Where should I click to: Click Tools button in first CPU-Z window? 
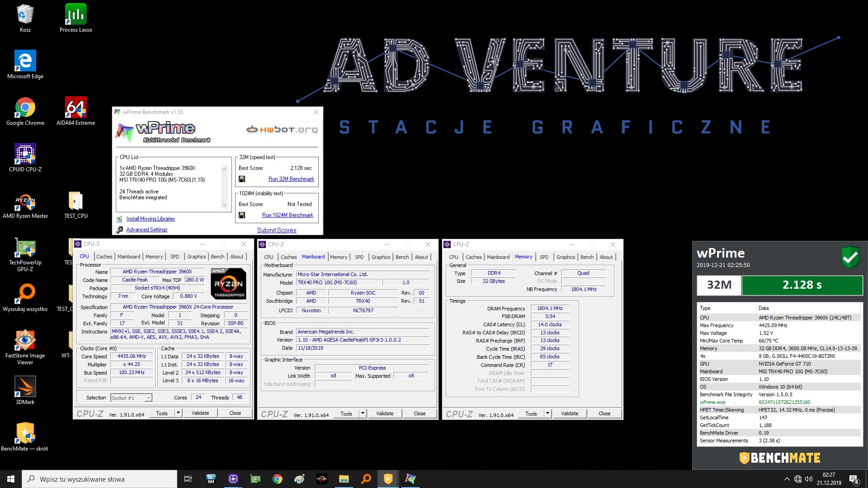pos(162,413)
